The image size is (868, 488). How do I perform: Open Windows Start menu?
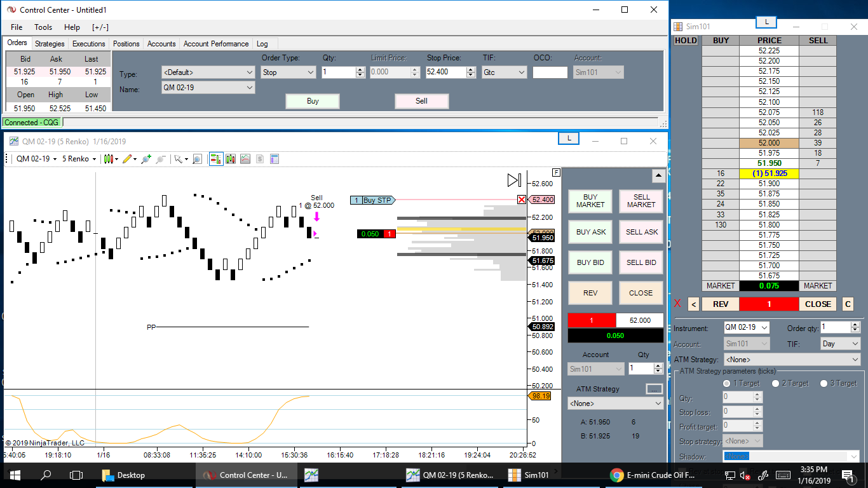click(x=15, y=475)
